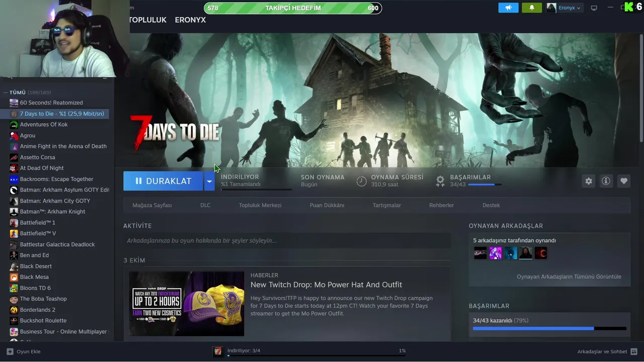Image resolution: width=644 pixels, height=362 pixels.
Task: Open ERONYX profile menu
Action: coord(190,20)
